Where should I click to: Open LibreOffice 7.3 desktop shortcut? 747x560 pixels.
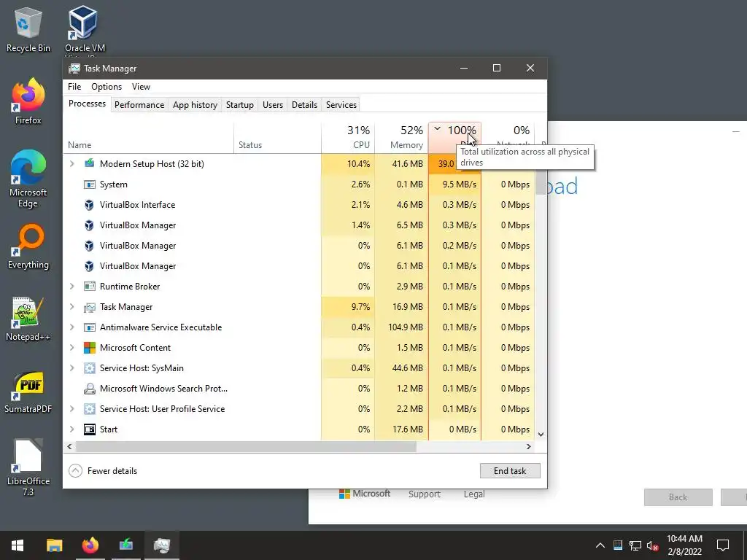28,467
